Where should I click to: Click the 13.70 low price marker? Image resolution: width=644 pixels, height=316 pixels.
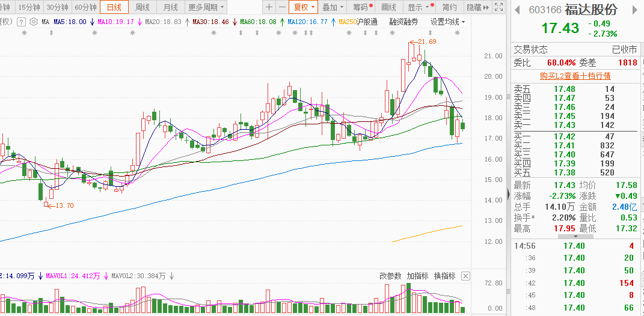[x=64, y=205]
